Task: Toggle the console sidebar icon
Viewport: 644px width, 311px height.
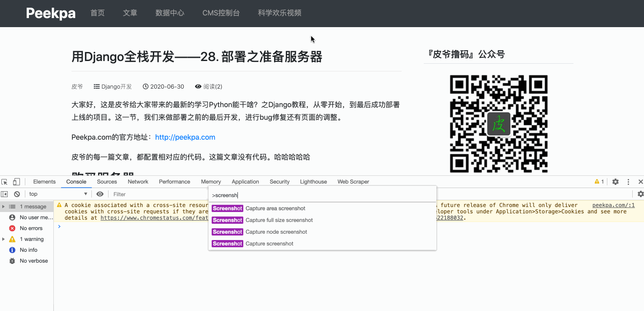Action: pos(5,194)
